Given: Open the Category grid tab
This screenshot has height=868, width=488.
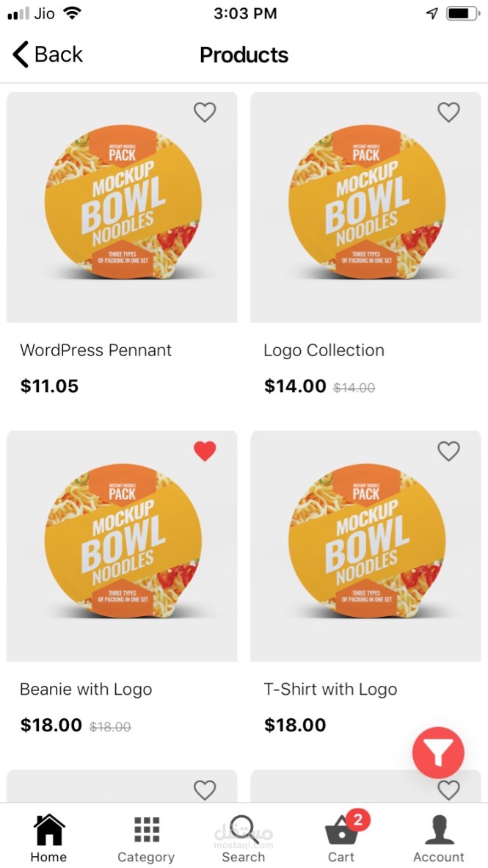Looking at the screenshot, I should pyautogui.click(x=146, y=837).
